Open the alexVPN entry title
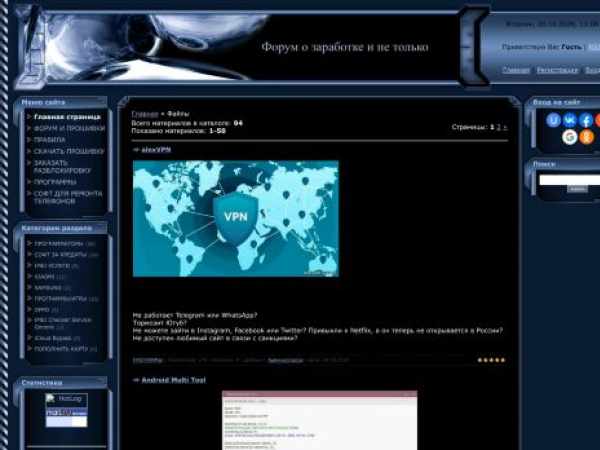This screenshot has width=600, height=450. pos(156,150)
